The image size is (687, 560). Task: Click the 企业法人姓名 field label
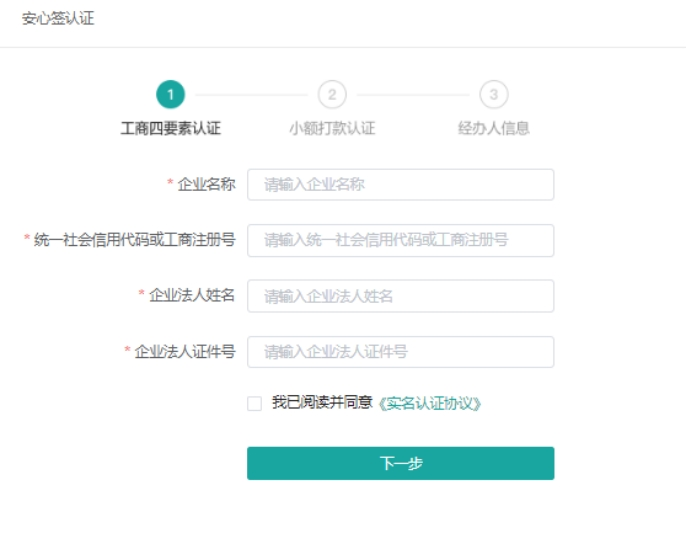click(192, 296)
